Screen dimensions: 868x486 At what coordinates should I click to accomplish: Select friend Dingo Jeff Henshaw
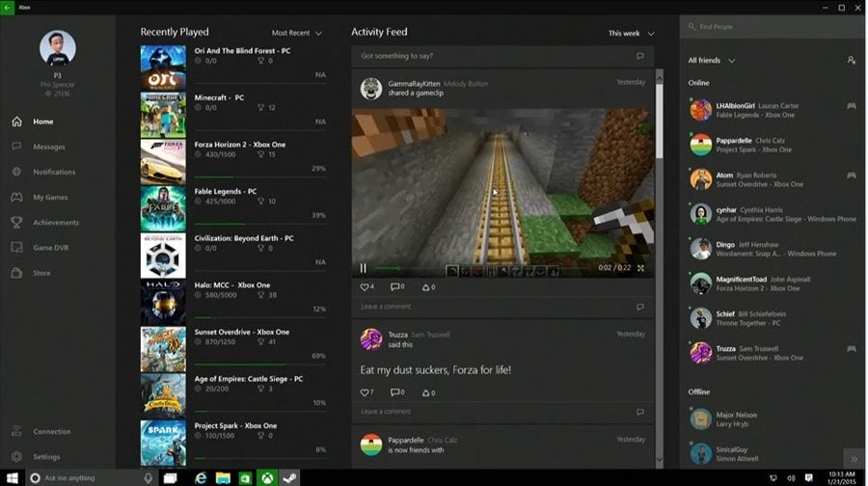773,249
